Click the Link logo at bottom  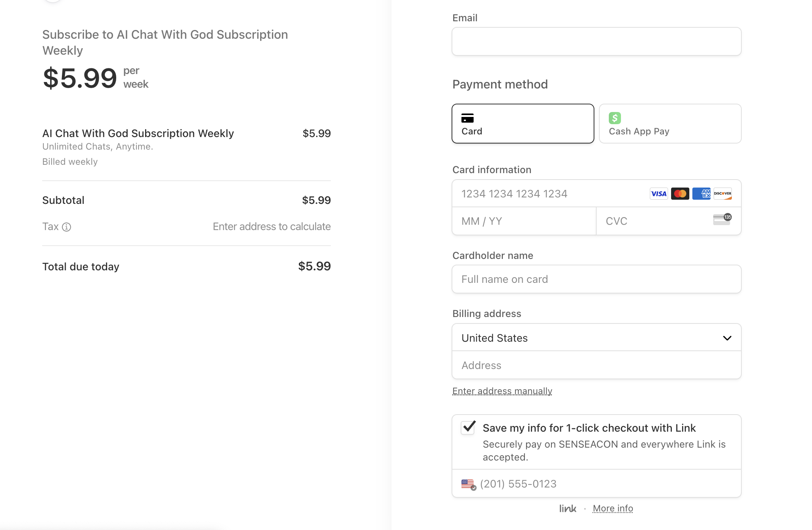click(x=567, y=508)
